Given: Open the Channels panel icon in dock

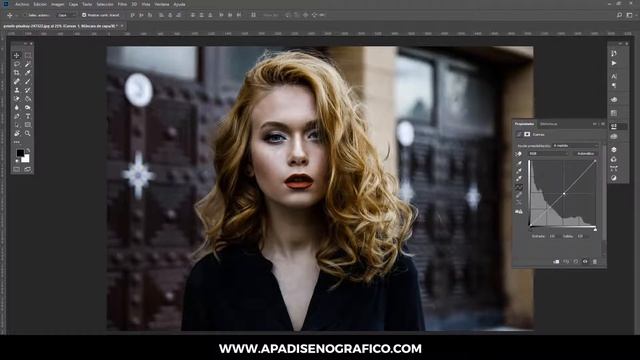Looking at the screenshot, I should tap(614, 159).
